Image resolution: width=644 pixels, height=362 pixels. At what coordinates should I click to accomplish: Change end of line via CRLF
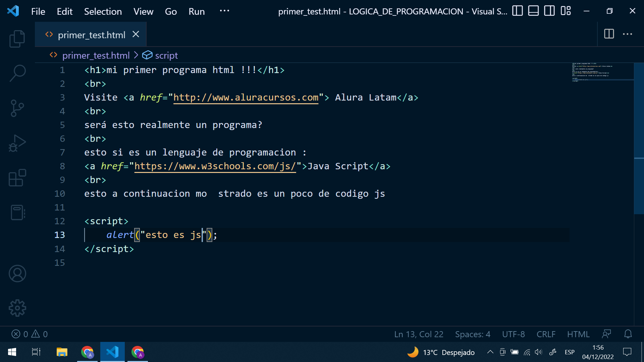coord(546,334)
